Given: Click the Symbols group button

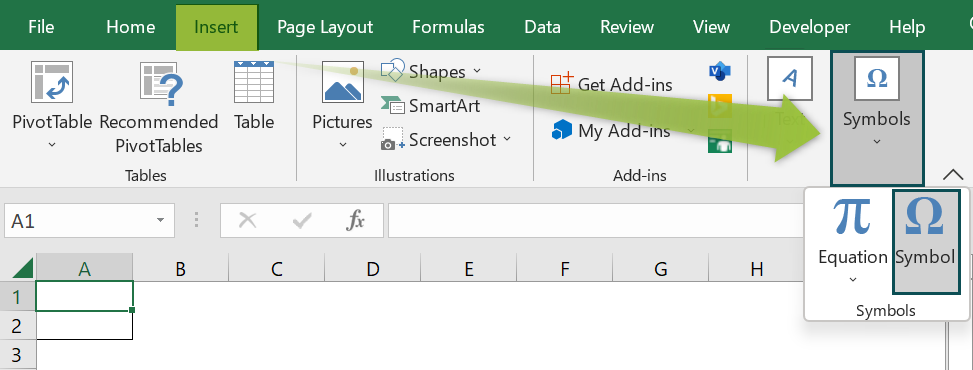Looking at the screenshot, I should pyautogui.click(x=877, y=118).
